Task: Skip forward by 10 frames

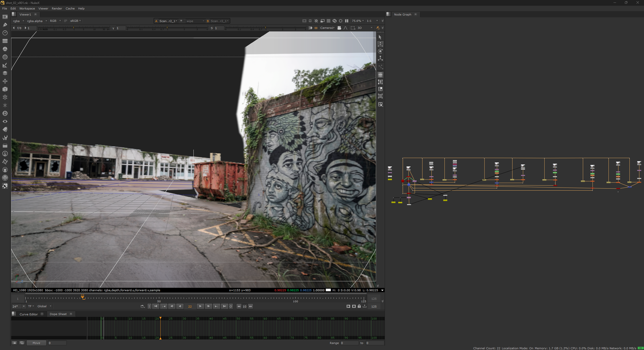Action: pyautogui.click(x=250, y=306)
